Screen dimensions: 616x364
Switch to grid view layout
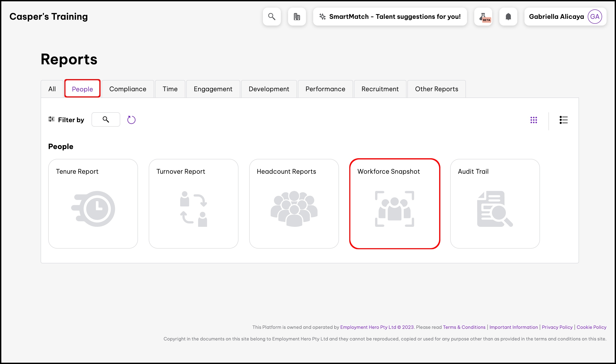(533, 120)
